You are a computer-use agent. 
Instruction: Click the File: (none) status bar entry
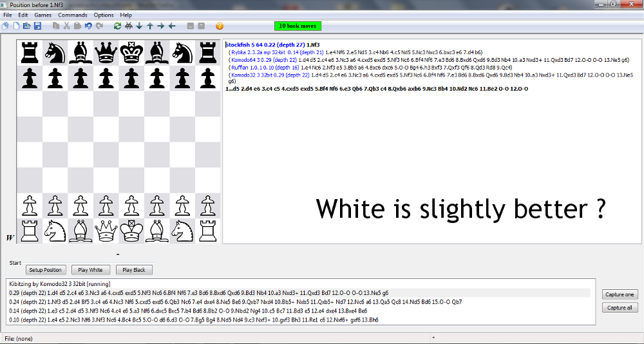[19, 339]
